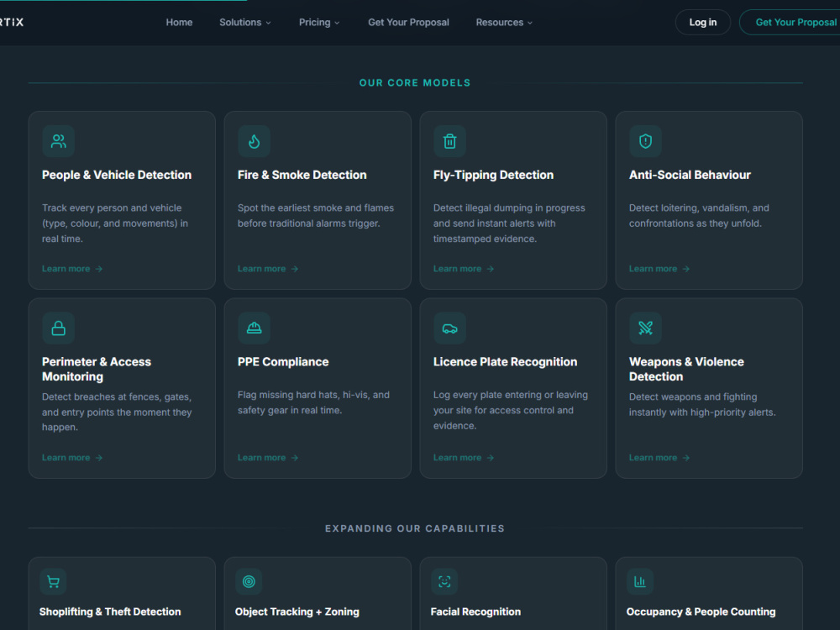Open Learn more for Fire & Smoke Detection
Viewport: 840px width, 630px height.
[x=267, y=269]
